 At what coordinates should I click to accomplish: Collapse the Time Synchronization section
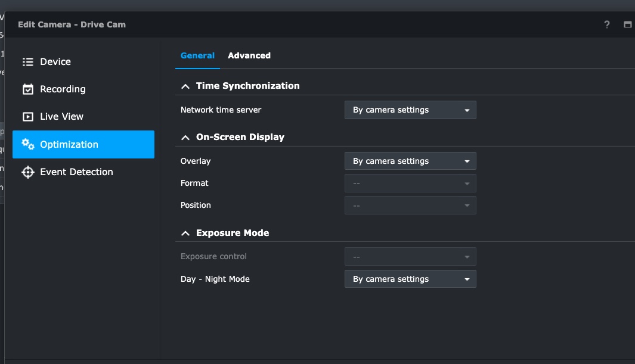pos(185,85)
